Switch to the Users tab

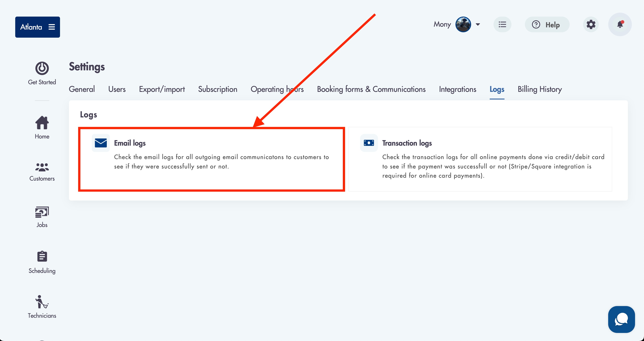click(117, 89)
